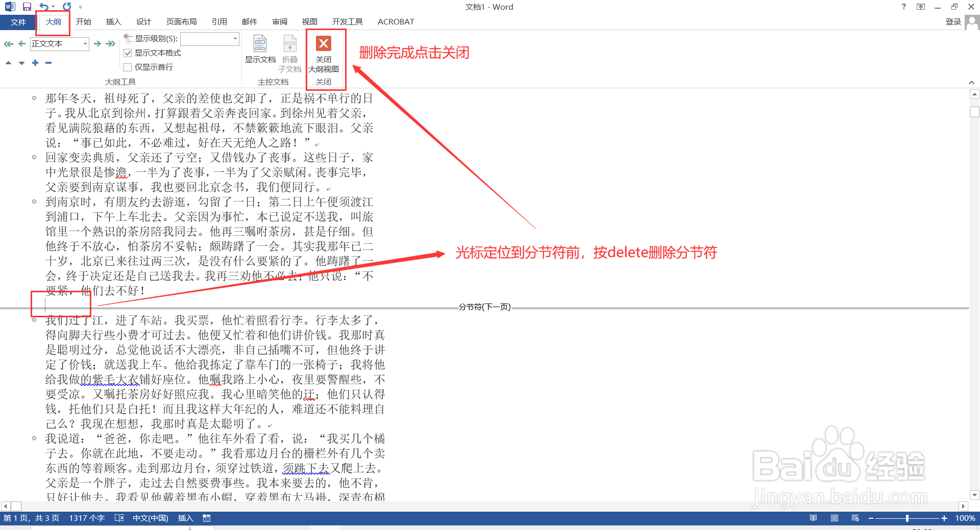980x530 pixels.
Task: Open the Ribbon Display Options icon
Action: point(921,7)
